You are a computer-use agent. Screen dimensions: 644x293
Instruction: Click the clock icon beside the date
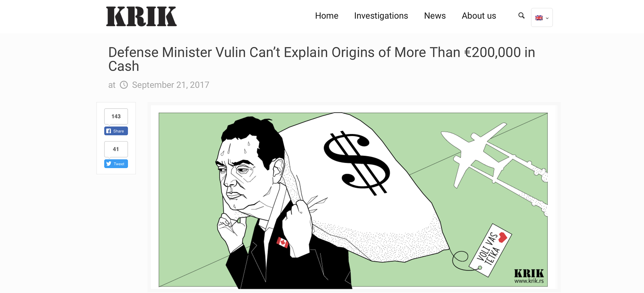pyautogui.click(x=124, y=85)
